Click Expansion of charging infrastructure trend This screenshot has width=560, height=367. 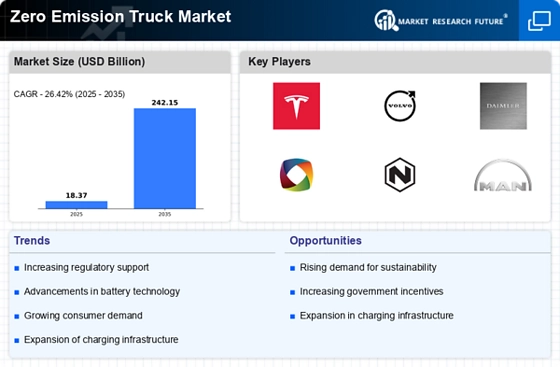coord(101,340)
